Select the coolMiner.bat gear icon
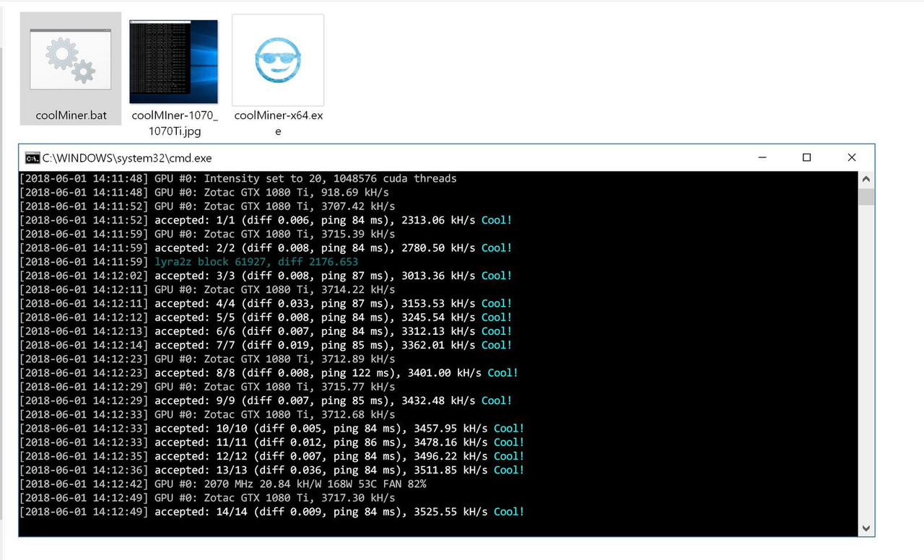The height and width of the screenshot is (560, 924). pos(71,59)
